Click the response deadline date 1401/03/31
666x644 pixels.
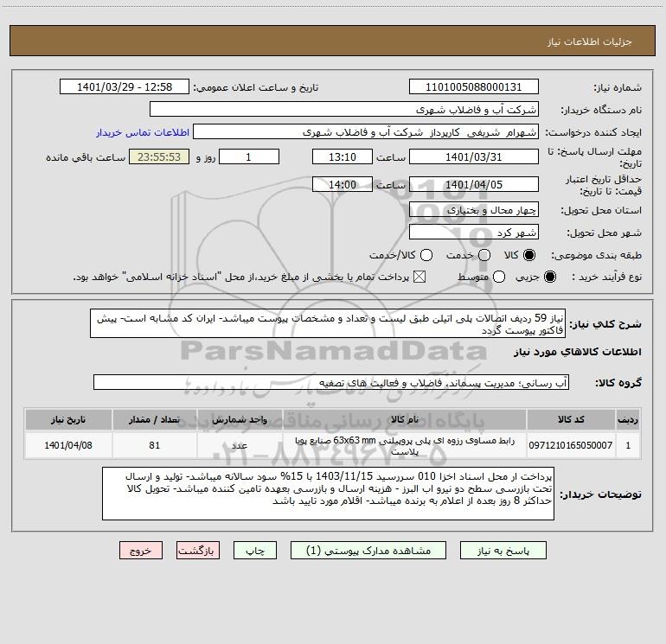click(474, 156)
